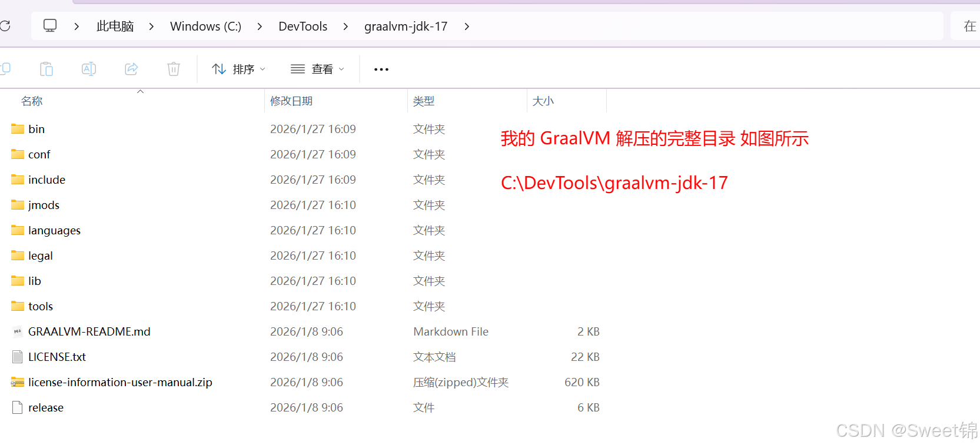Click the Paste clipboard icon in toolbar

point(46,69)
